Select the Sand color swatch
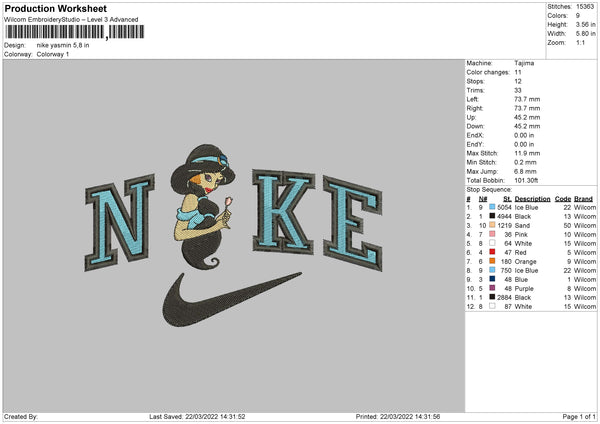The image size is (600, 424). coord(492,225)
